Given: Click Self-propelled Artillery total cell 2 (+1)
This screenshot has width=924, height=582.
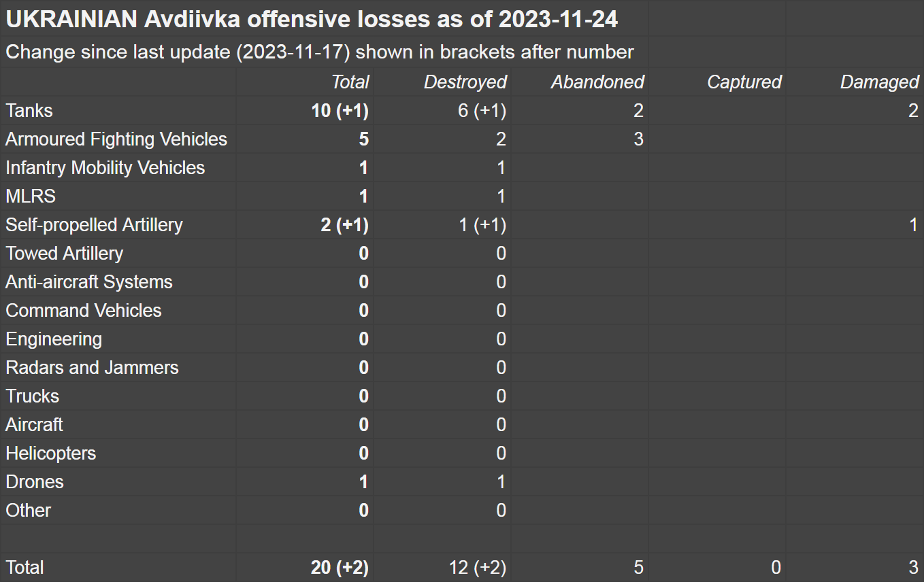Looking at the screenshot, I should pos(344,225).
